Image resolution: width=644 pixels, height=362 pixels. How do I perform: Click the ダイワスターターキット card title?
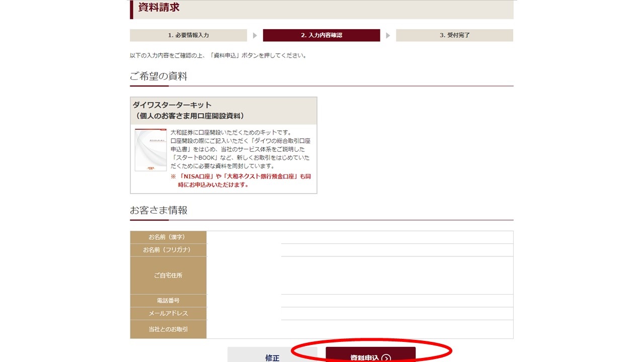[x=188, y=111]
